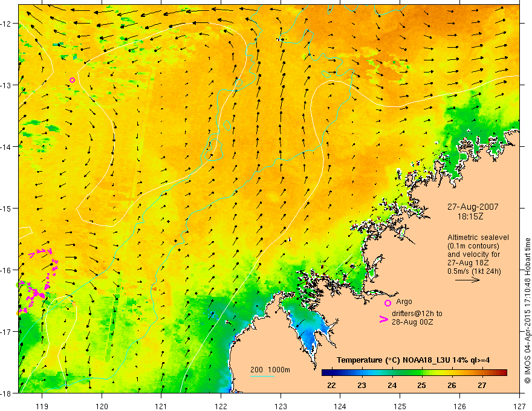Click the magenta Argo float marker near 119.5E, 13S
The width and height of the screenshot is (532, 411).
[72, 80]
